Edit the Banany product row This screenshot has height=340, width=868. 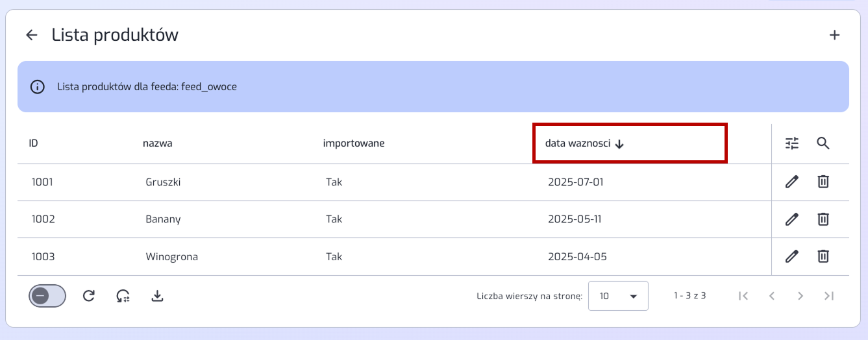pyautogui.click(x=791, y=219)
